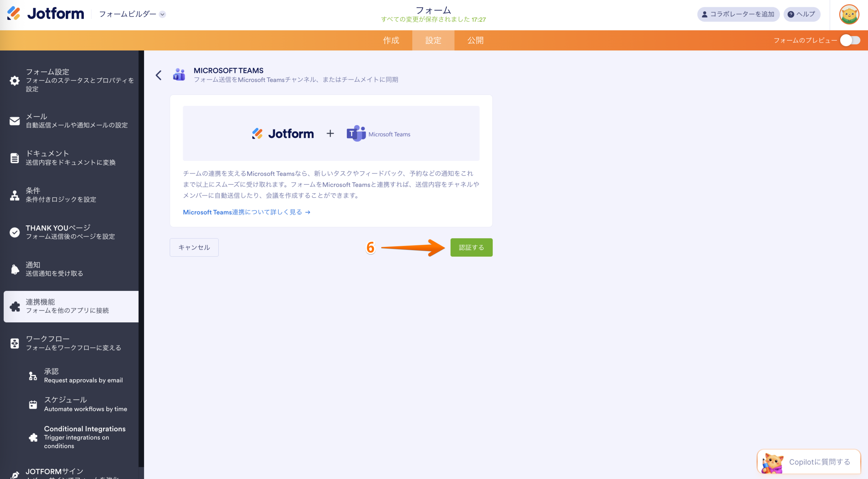The image size is (868, 479).
Task: Click the Microsoft Teams icon beside the title
Action: click(179, 75)
